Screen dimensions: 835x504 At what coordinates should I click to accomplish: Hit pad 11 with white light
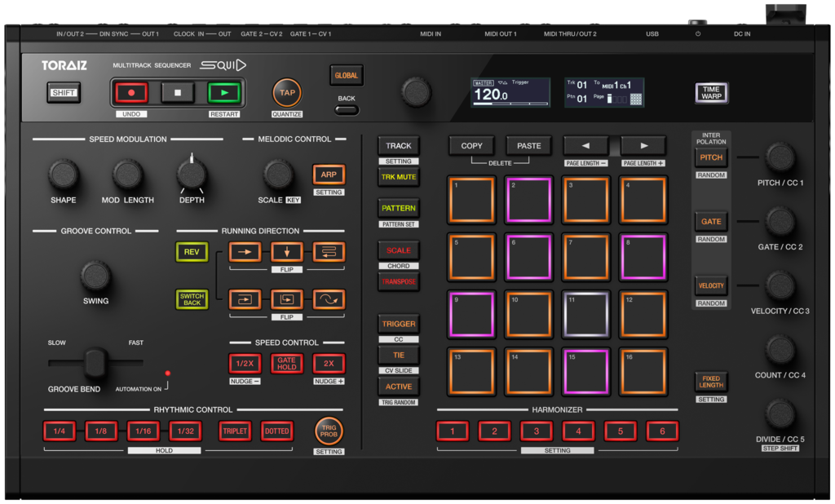(x=585, y=314)
